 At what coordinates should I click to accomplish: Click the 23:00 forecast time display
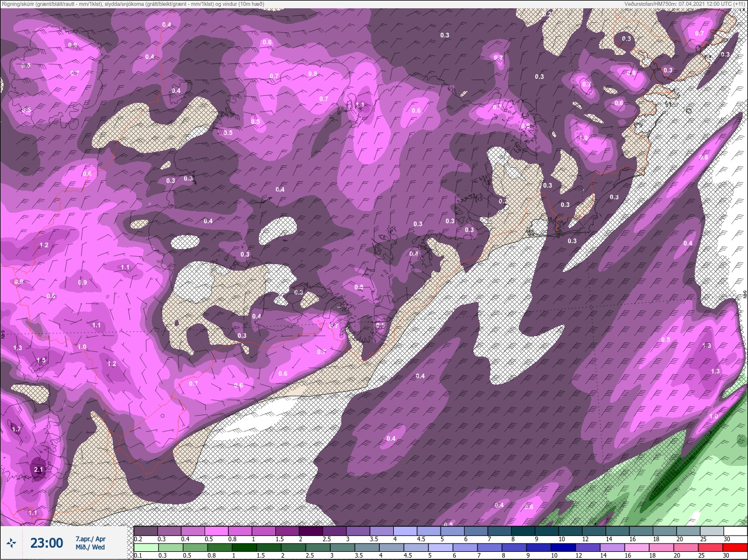click(x=47, y=543)
